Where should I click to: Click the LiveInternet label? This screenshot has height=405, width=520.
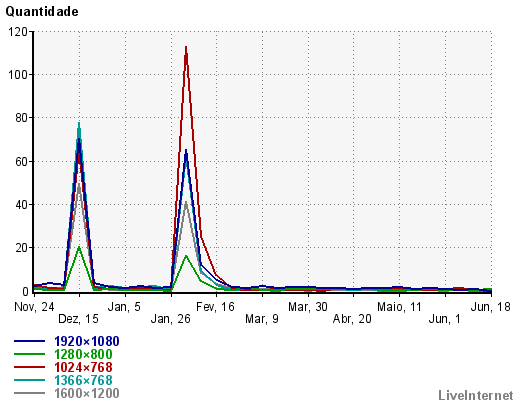476,395
